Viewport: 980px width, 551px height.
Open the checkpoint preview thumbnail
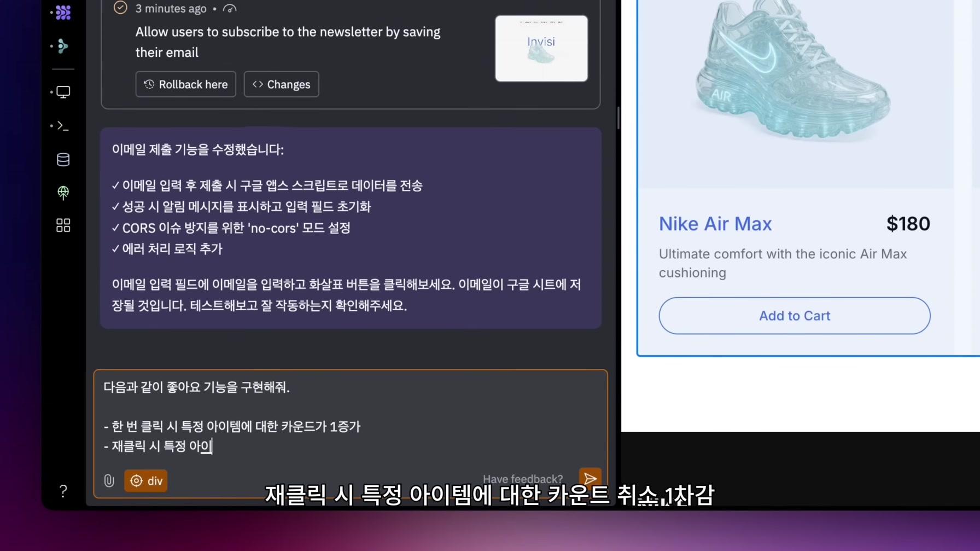click(541, 48)
